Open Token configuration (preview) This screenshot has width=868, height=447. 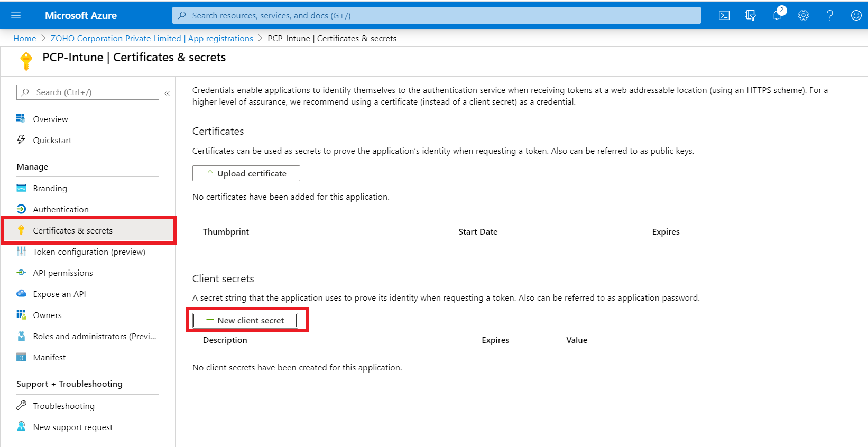pyautogui.click(x=89, y=252)
